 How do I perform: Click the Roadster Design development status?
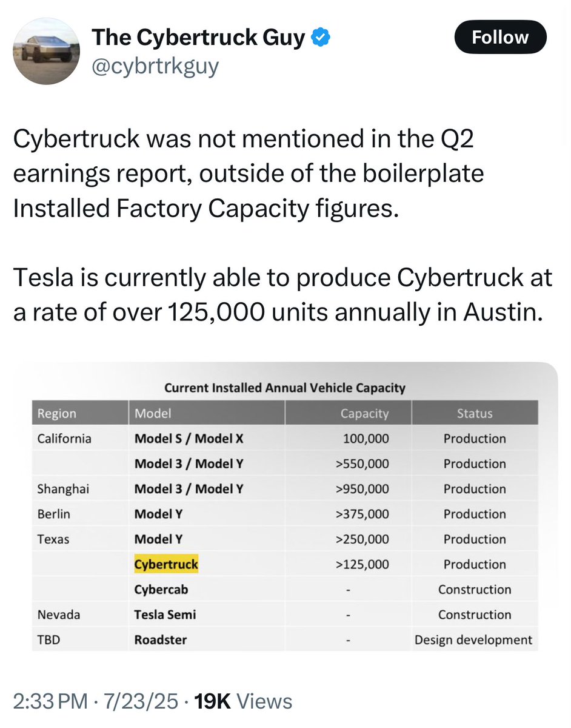click(x=473, y=639)
